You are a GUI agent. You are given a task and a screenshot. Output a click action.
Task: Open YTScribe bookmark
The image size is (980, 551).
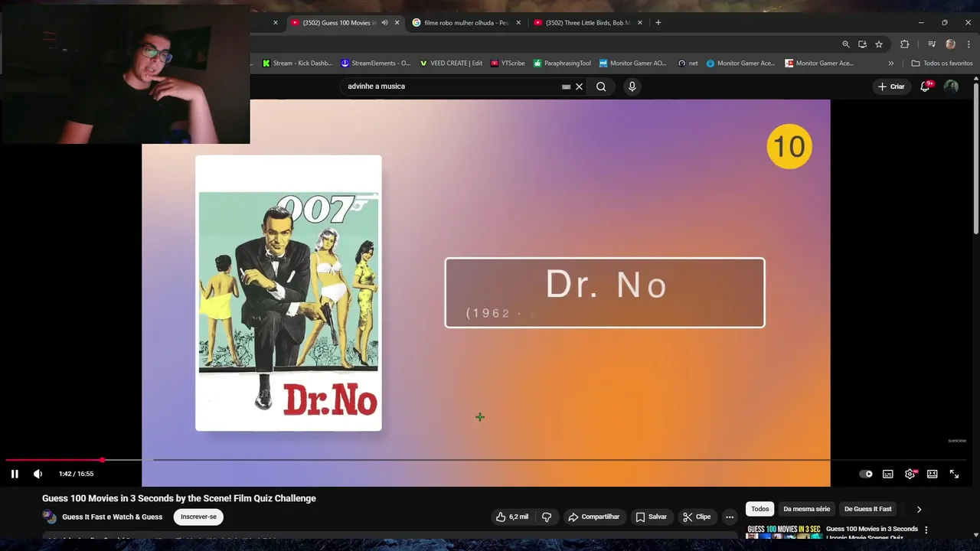508,64
